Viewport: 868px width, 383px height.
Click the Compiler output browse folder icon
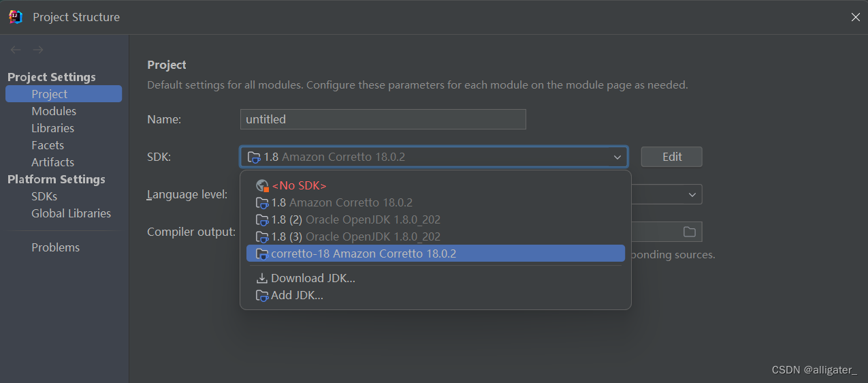pyautogui.click(x=690, y=232)
